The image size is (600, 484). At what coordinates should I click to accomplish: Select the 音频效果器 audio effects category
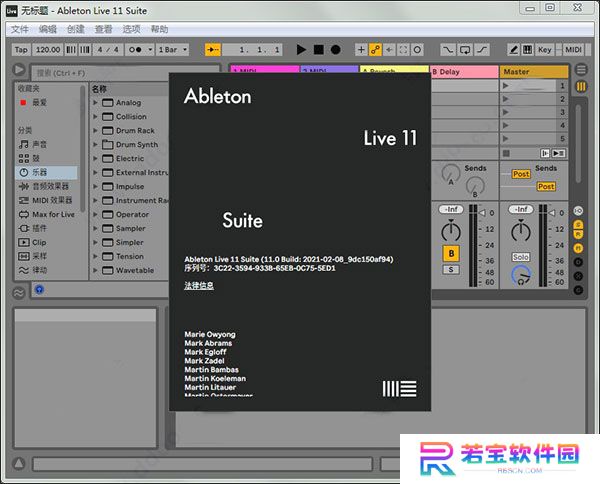pyautogui.click(x=48, y=186)
